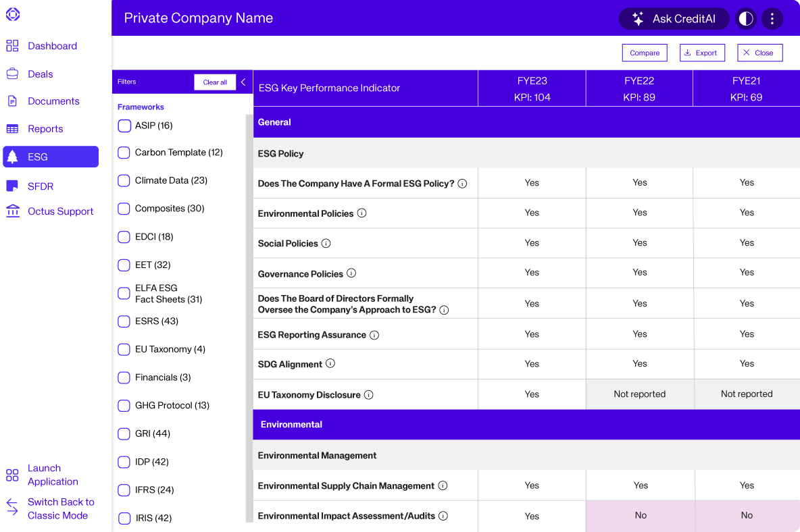Screen dimensions: 800x532
Task: Click info icon beside Governance Policies
Action: (351, 273)
